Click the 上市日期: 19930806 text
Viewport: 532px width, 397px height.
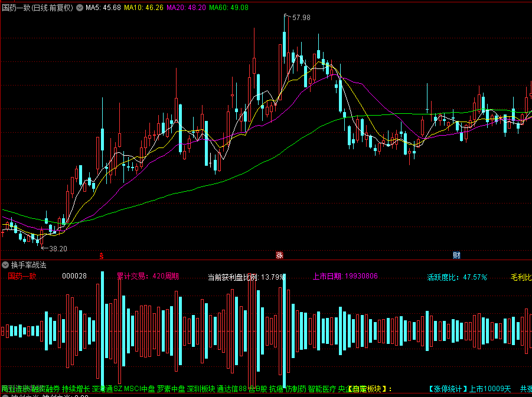[x=345, y=276]
